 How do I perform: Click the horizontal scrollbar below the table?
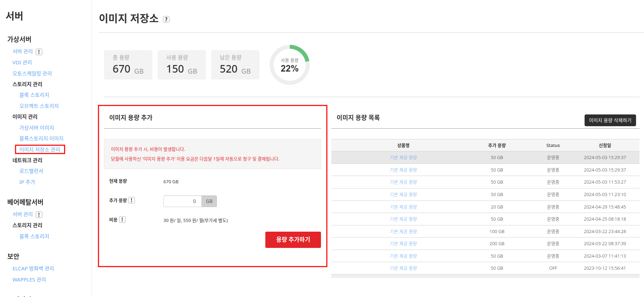[x=485, y=276]
